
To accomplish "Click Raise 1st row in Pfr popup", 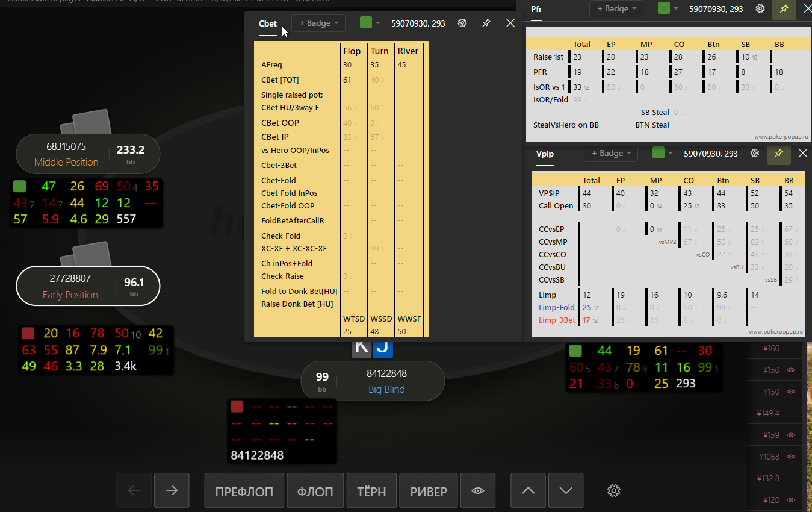I will (667, 57).
